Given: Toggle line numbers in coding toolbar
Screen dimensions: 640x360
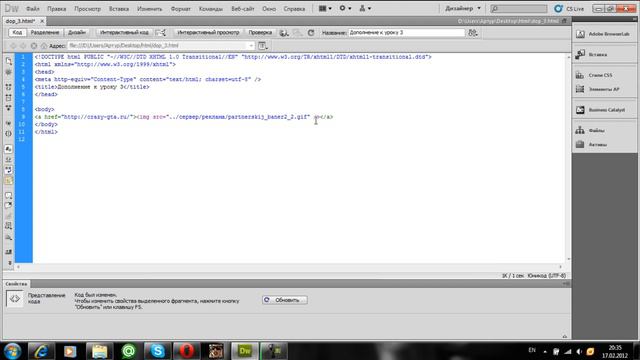Looking at the screenshot, I should pos(9,149).
